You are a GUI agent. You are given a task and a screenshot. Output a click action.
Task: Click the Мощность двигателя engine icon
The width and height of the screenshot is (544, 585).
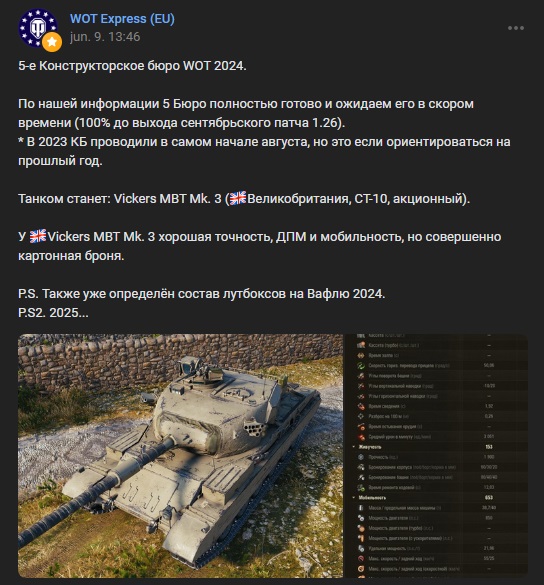(361, 518)
